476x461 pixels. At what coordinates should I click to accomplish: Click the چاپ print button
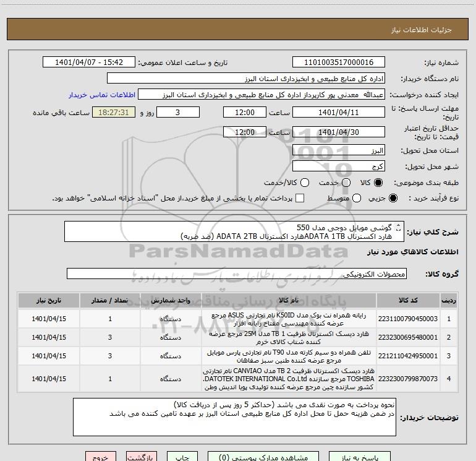tap(182, 457)
